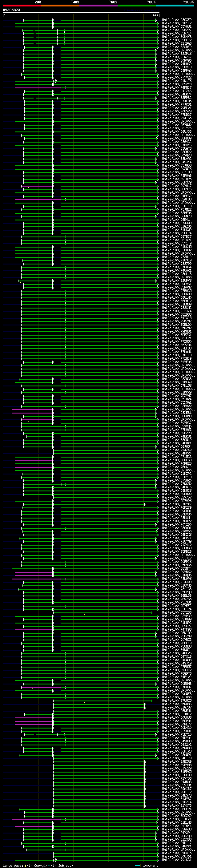This screenshot has width=197, height=868.
Task: Select hit label UniRef100_A1AV60
Action: click(x=177, y=531)
